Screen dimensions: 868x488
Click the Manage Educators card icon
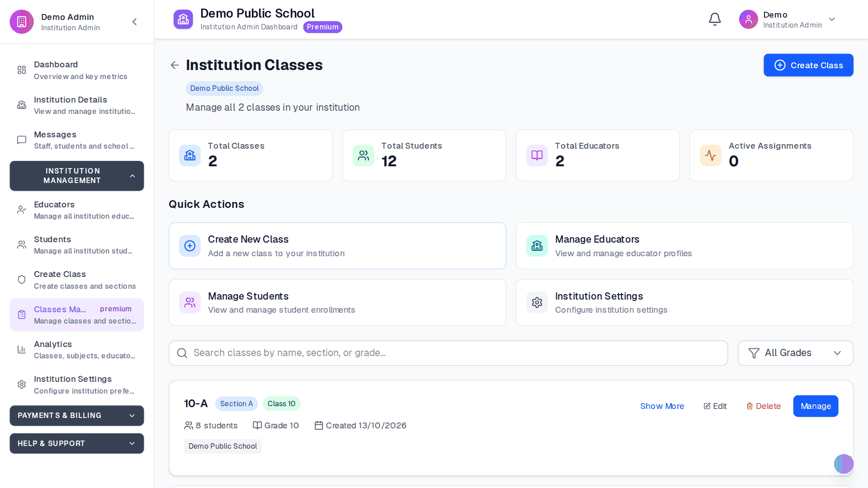537,246
